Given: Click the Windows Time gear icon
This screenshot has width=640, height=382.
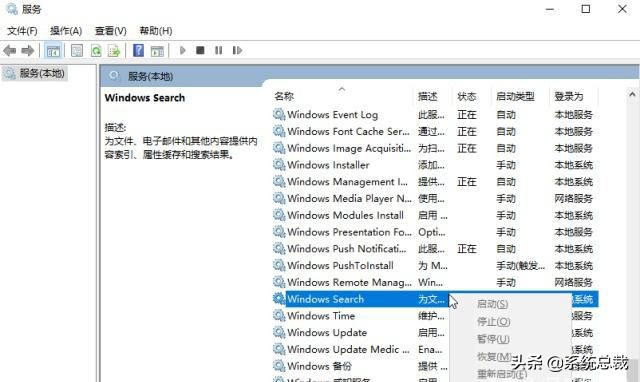Looking at the screenshot, I should pyautogui.click(x=279, y=315).
